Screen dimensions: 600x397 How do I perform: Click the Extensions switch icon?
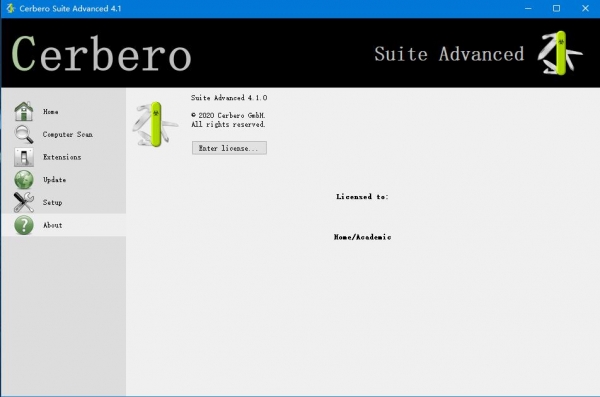coord(24,157)
